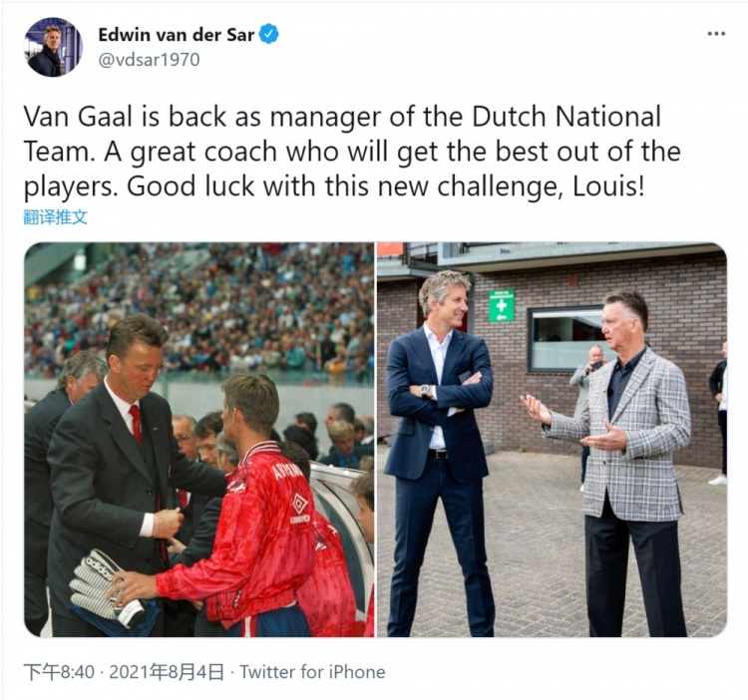Viewport: 748px width, 700px height.
Task: Open the left stadium photo thumbnail
Action: 199,440
